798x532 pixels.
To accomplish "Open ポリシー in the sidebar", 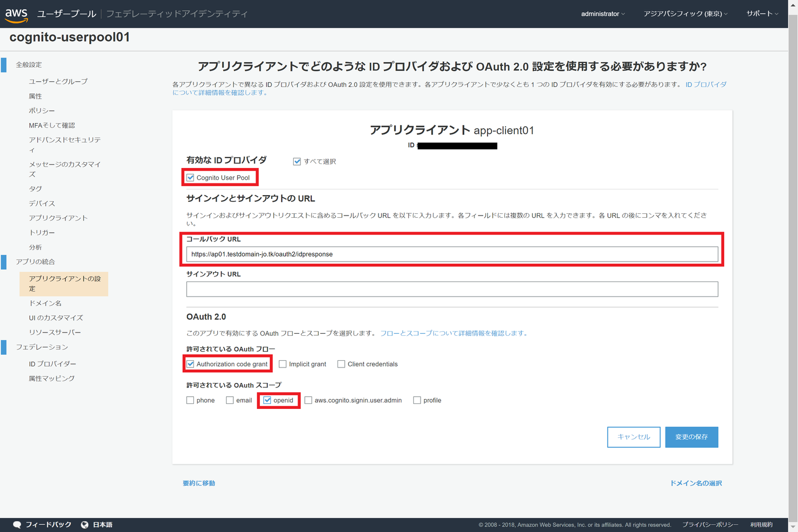I will click(x=42, y=111).
